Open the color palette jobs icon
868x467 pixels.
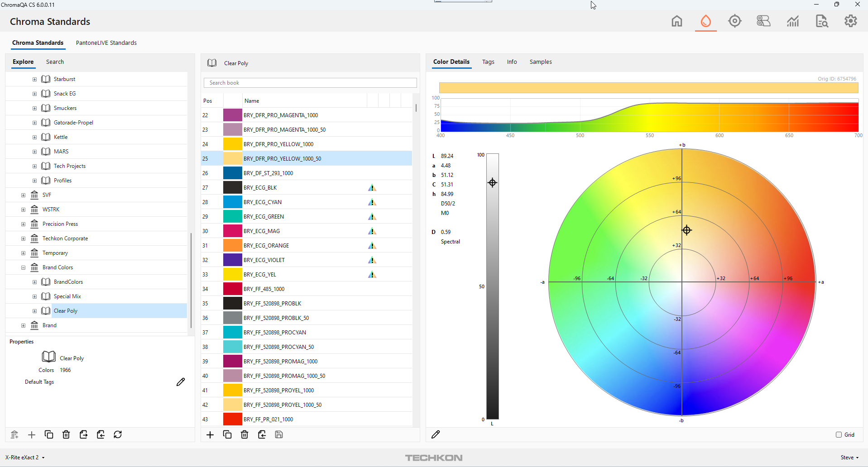(x=763, y=21)
